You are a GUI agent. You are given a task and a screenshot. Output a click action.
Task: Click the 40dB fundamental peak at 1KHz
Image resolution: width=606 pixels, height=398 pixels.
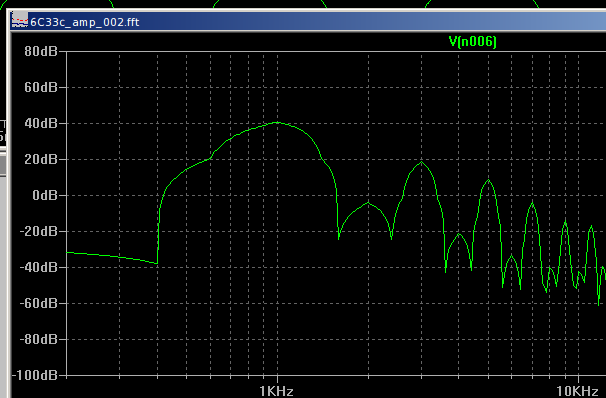(277, 122)
